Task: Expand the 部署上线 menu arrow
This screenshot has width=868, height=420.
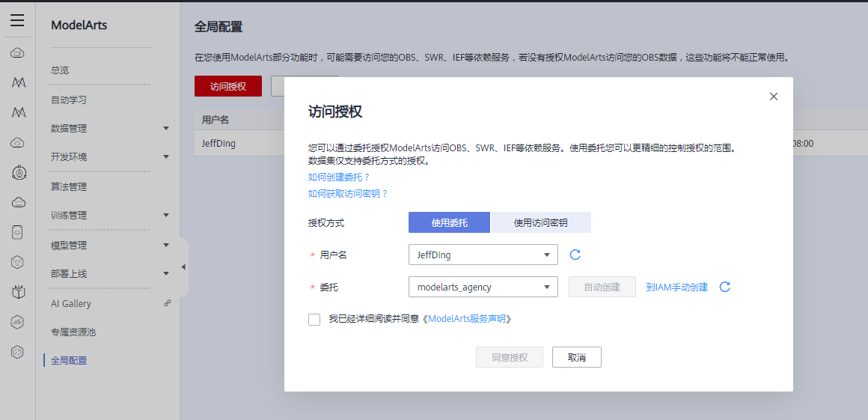Action: click(166, 274)
